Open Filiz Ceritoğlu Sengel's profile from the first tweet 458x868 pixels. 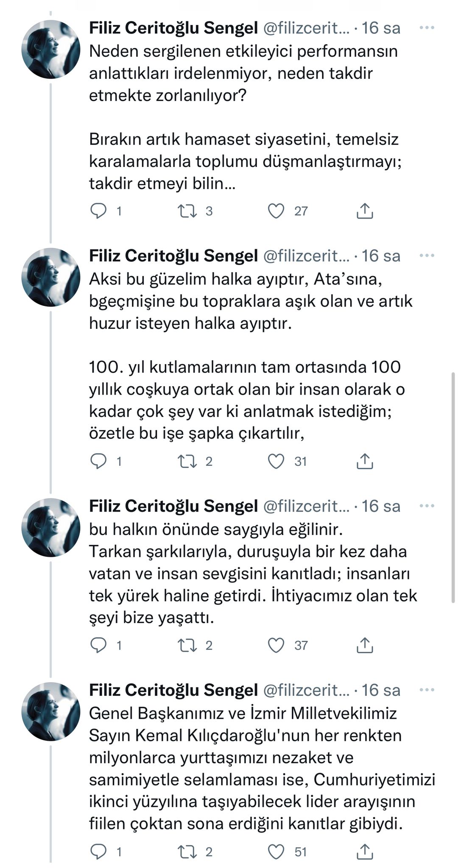pyautogui.click(x=173, y=28)
